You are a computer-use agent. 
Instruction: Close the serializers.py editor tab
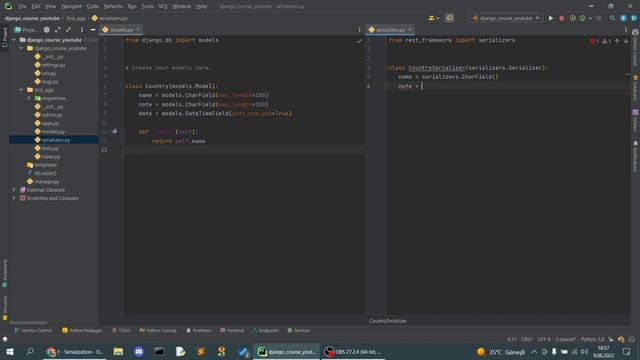[x=409, y=30]
